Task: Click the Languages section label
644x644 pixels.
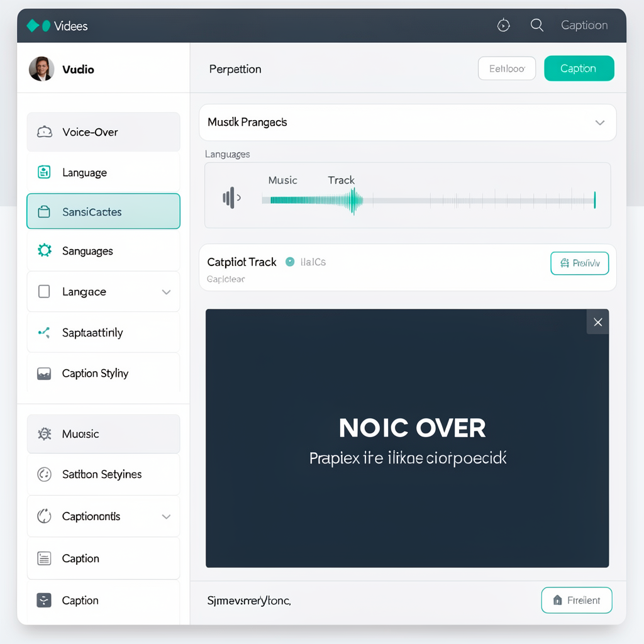Action: (x=228, y=155)
